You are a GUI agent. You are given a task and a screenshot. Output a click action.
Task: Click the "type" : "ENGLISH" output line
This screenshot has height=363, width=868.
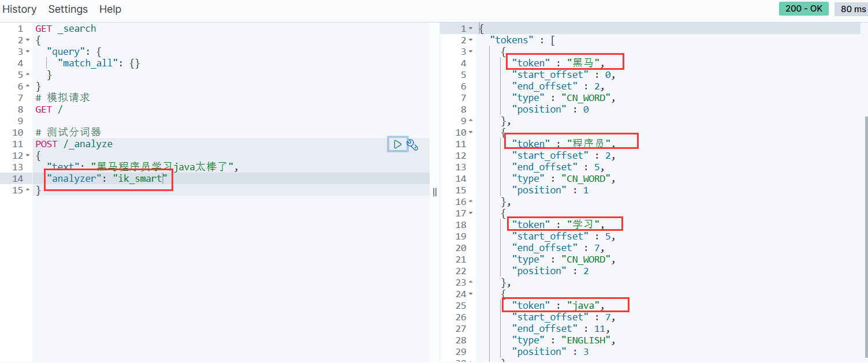click(x=564, y=340)
